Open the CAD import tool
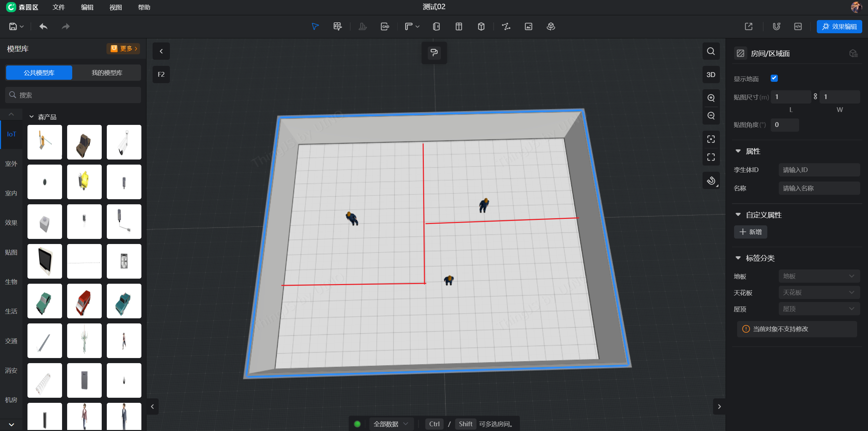868x431 pixels. click(x=385, y=26)
